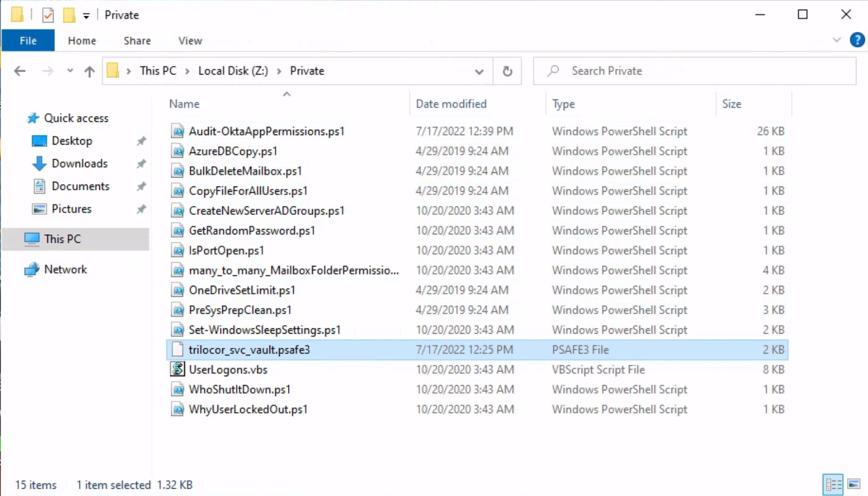Sort by the Name column header
Screen dimensions: 868x496
pos(184,104)
